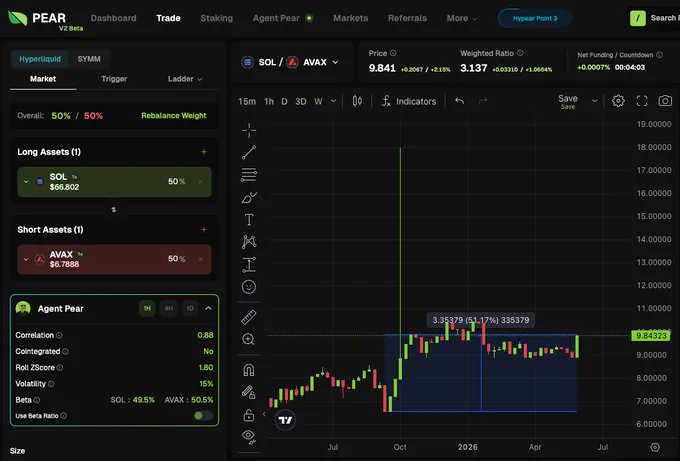Hide all drawings with eye icon
680x461 pixels.
(248, 436)
